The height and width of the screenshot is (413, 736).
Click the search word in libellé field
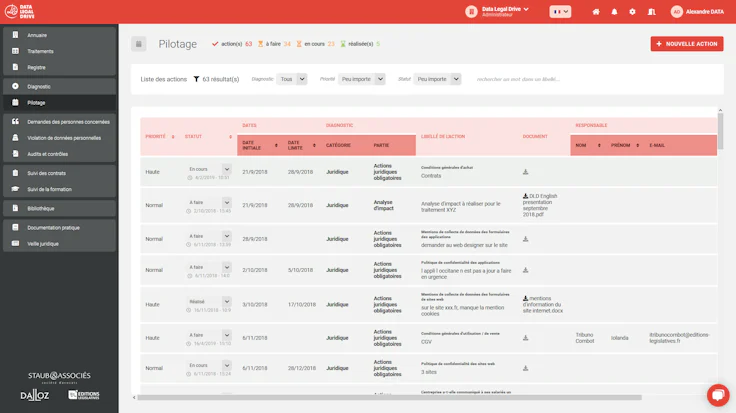518,79
